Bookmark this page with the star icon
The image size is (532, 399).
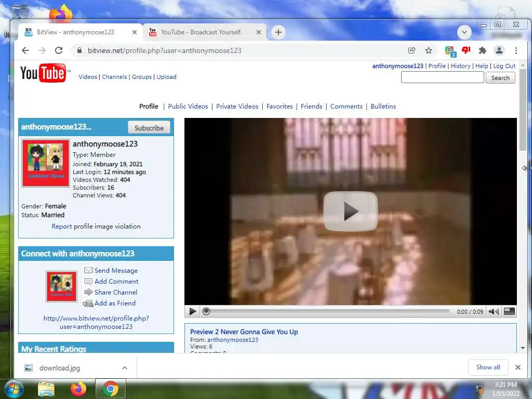click(x=429, y=50)
